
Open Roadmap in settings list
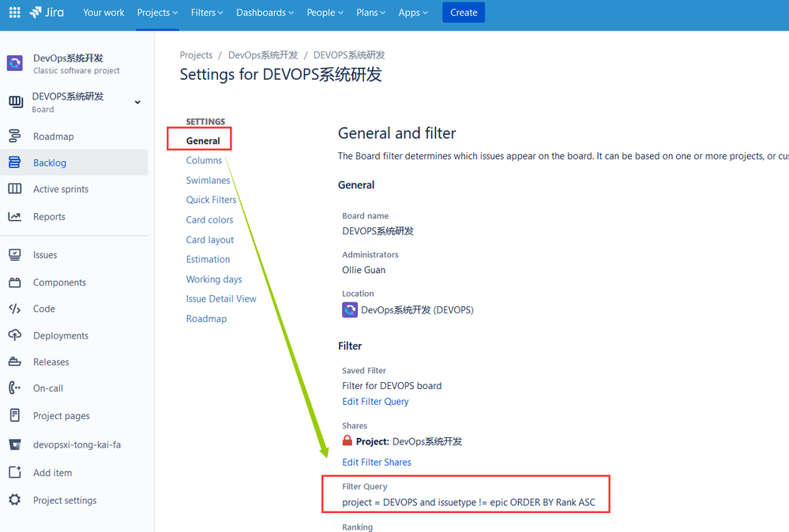[206, 319]
